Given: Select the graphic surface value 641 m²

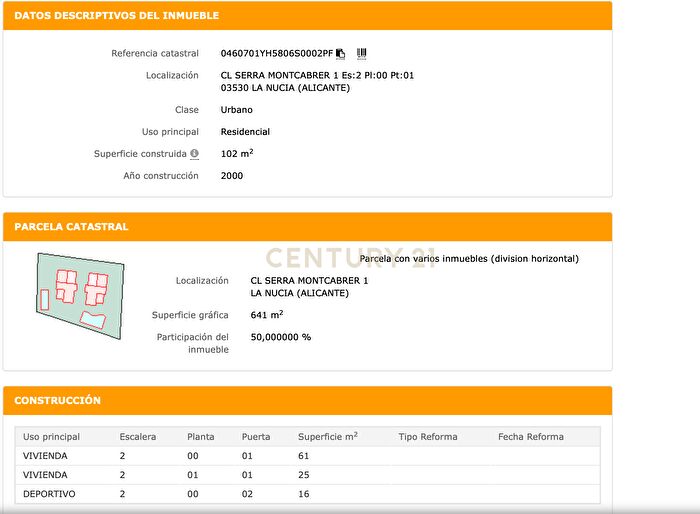Looking at the screenshot, I should 267,315.
